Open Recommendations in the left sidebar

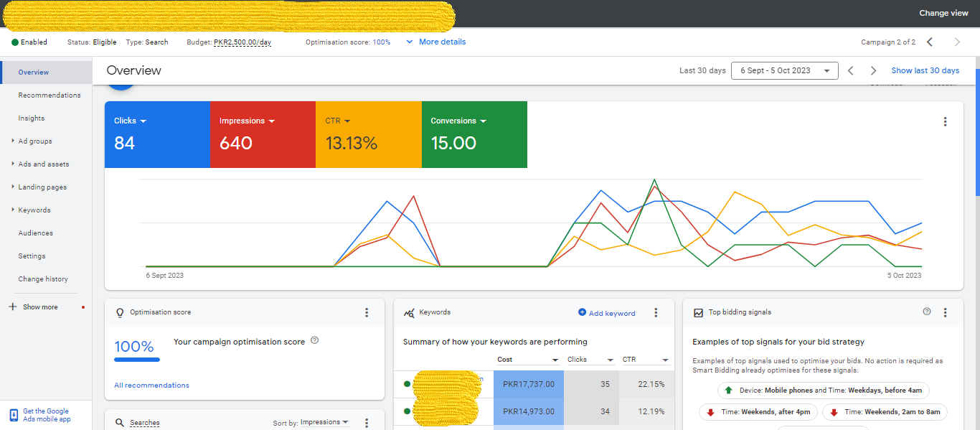tap(50, 95)
